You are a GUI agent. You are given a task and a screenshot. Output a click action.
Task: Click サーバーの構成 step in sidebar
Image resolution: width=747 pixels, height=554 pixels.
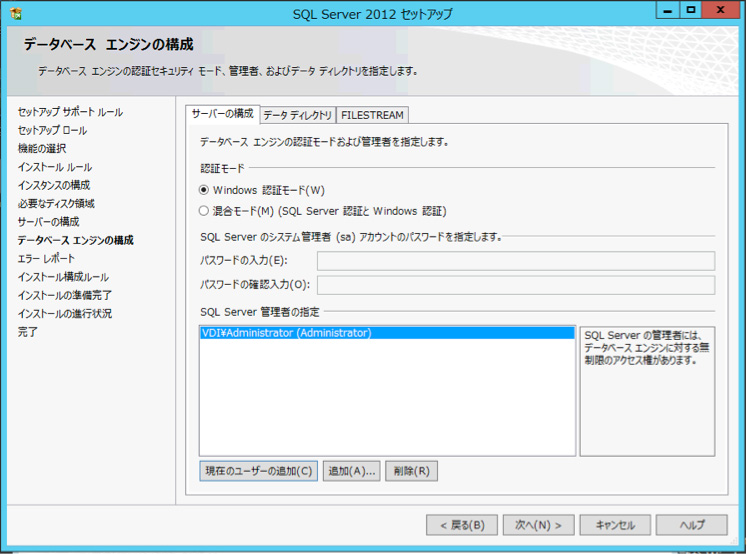(49, 222)
